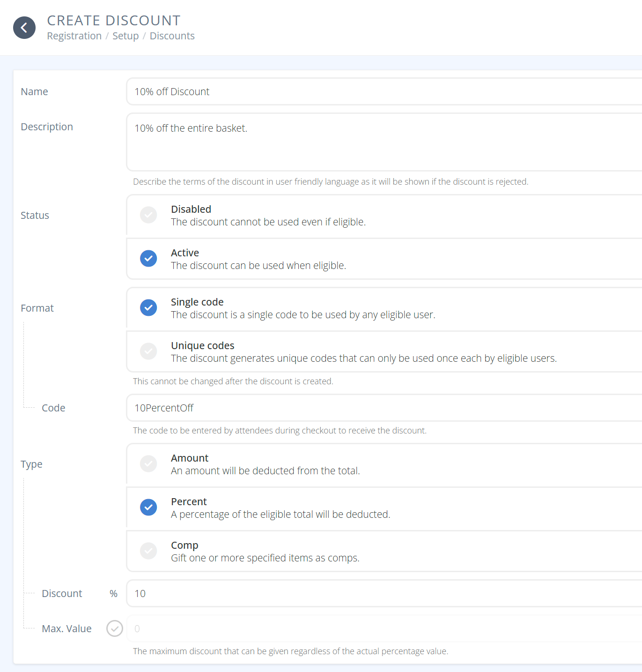Navigate to Discounts breadcrumb

(x=172, y=36)
